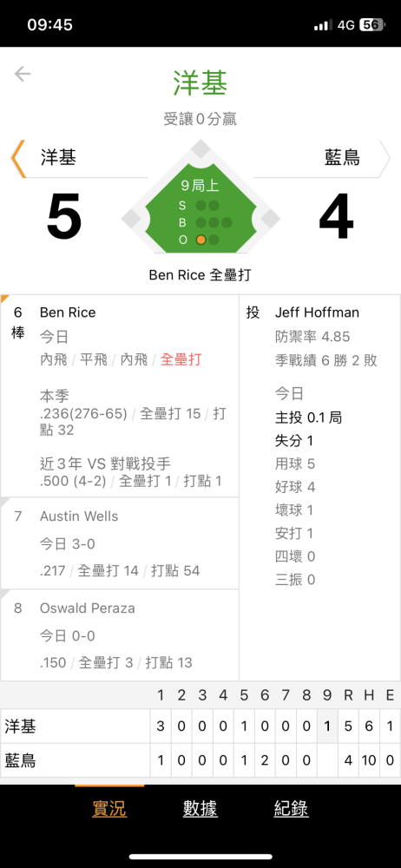The height and width of the screenshot is (868, 401).
Task: Select batter Oswald Peraza row
Action: coord(120,635)
